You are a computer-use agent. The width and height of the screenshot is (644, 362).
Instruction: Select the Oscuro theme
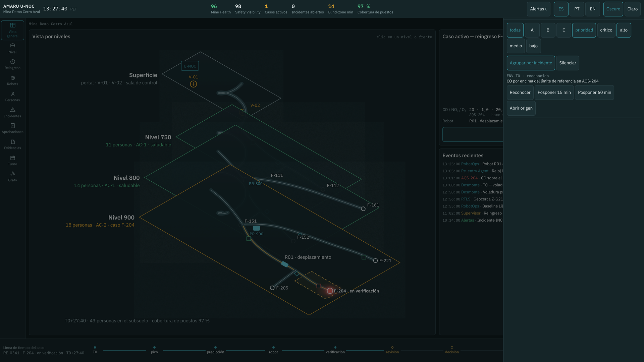[613, 9]
